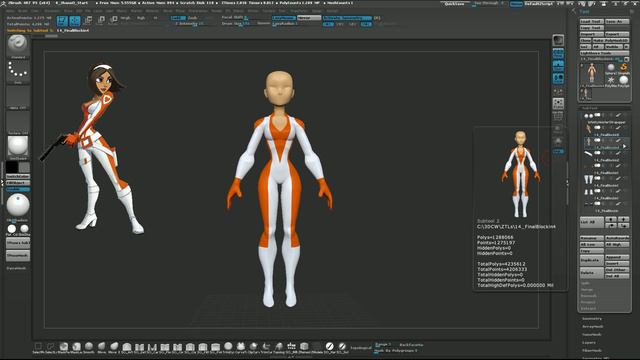640x360 pixels.
Task: Expand the Remesh subsection
Action: [589, 296]
